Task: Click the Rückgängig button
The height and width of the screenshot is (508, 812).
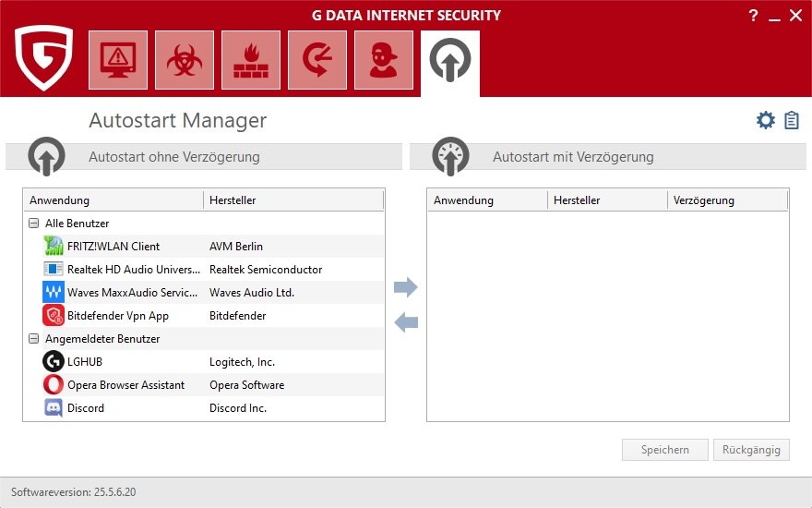Action: 751,450
